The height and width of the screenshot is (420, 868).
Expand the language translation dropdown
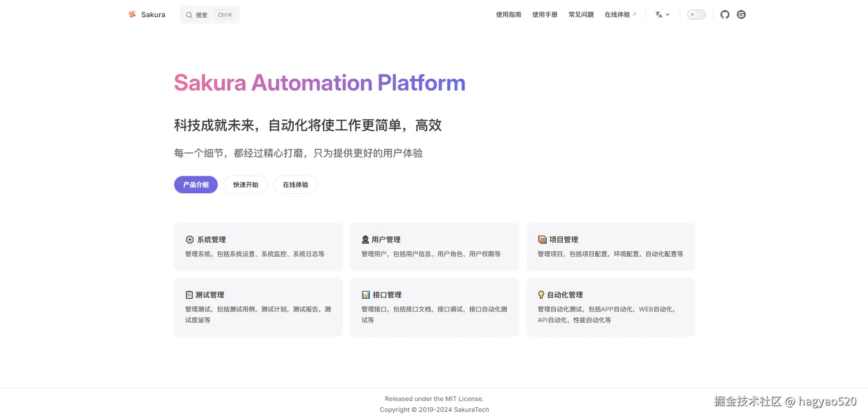pos(663,14)
